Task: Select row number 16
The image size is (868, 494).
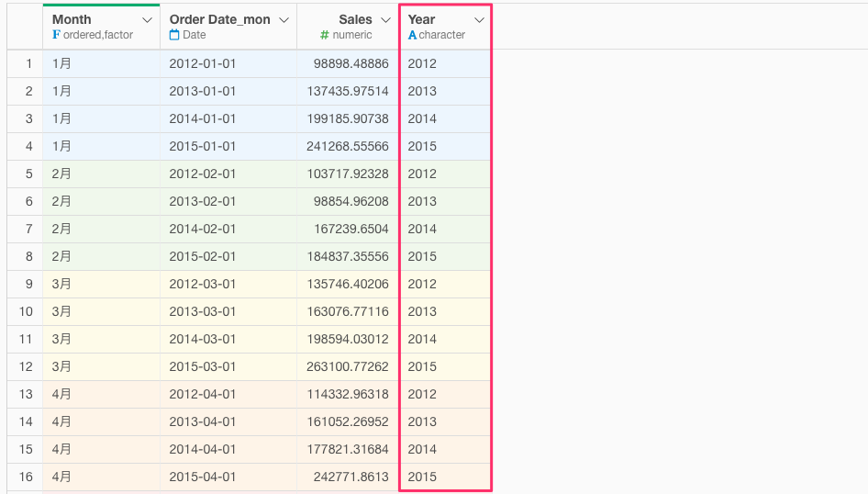Action: pyautogui.click(x=26, y=477)
